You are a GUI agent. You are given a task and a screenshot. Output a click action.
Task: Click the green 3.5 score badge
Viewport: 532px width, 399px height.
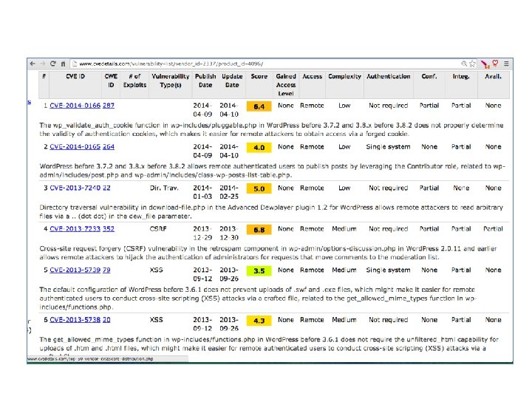259,271
